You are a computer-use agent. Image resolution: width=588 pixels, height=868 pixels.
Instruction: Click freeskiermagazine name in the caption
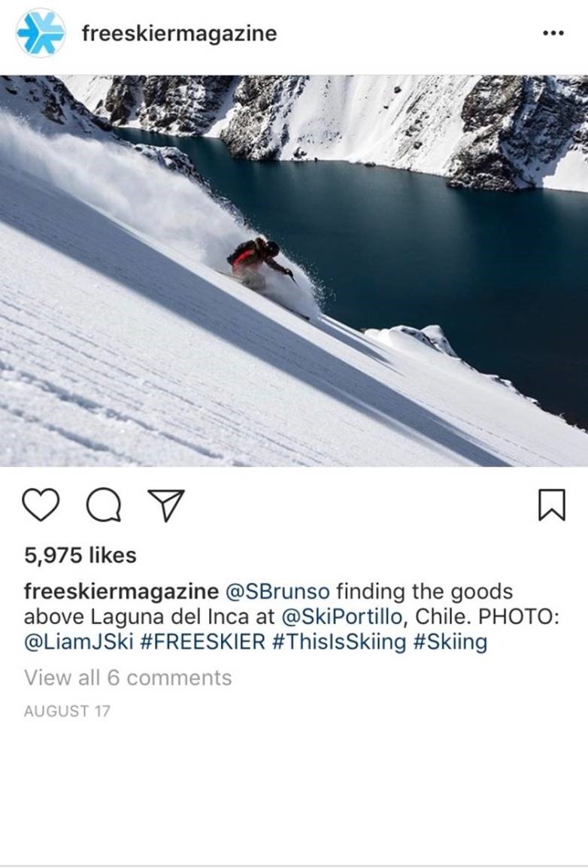click(121, 591)
